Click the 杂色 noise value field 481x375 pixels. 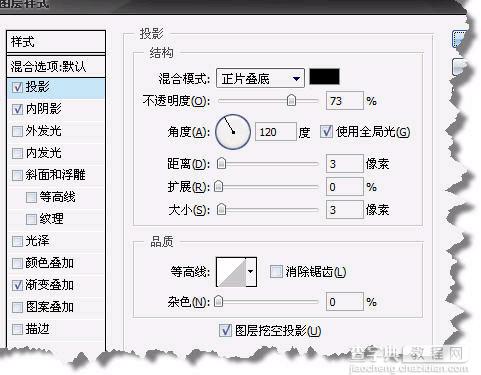click(x=344, y=302)
